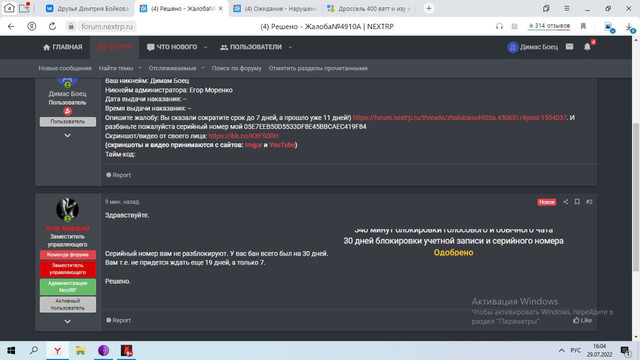
Task: Open the purple sphere taskbar app
Action: (x=103, y=350)
